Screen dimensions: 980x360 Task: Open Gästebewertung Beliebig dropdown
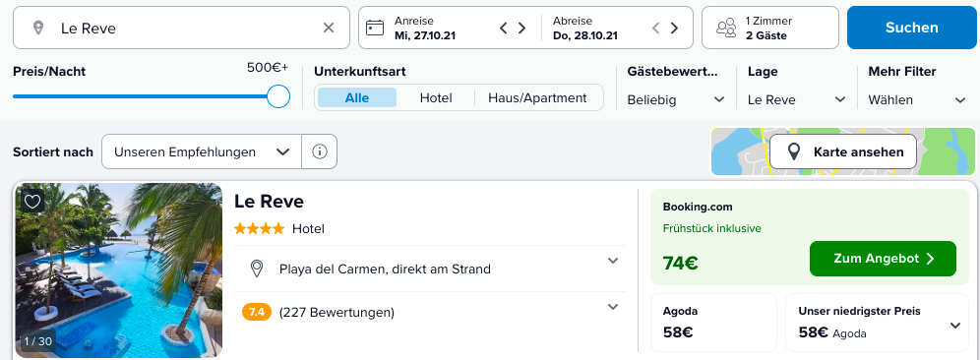[676, 100]
